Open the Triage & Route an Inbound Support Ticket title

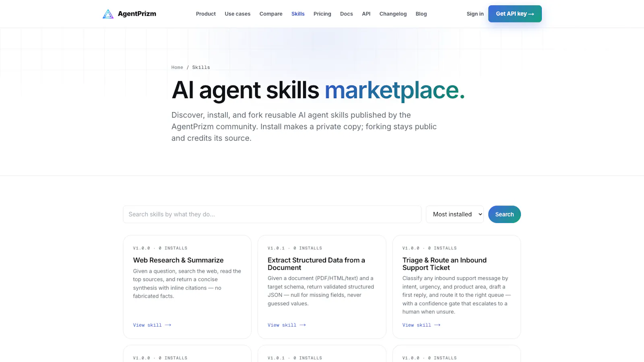click(x=444, y=264)
